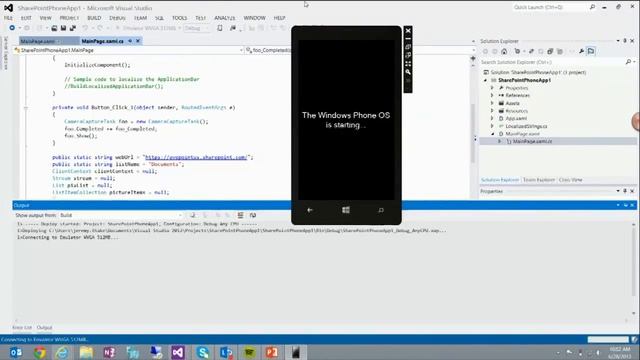Close the MainPage.xaml.cs editor tab
640x360 pixels.
point(138,41)
